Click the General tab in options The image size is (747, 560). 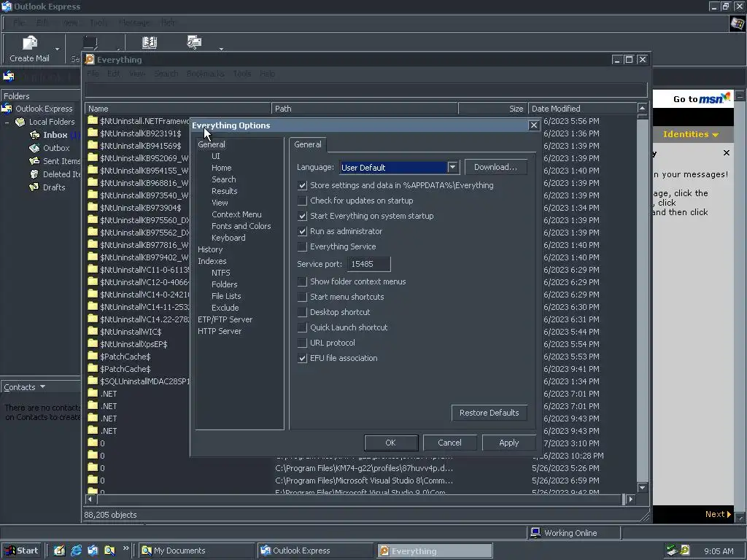(x=308, y=144)
